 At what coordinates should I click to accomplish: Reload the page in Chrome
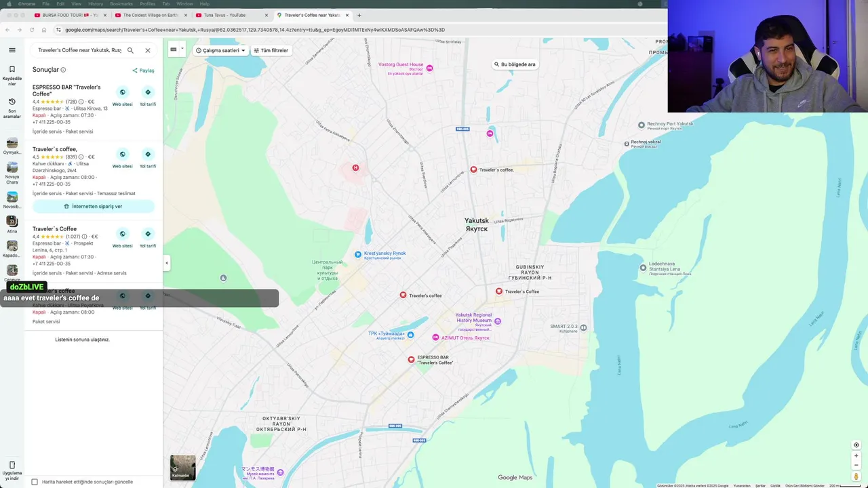click(31, 30)
